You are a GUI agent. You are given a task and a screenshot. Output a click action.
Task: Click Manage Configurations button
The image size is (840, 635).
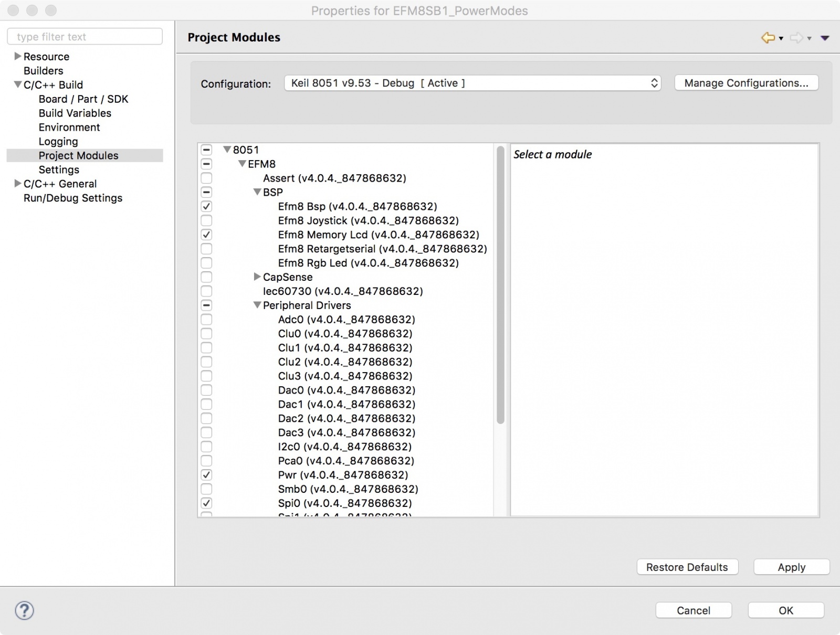(x=747, y=83)
